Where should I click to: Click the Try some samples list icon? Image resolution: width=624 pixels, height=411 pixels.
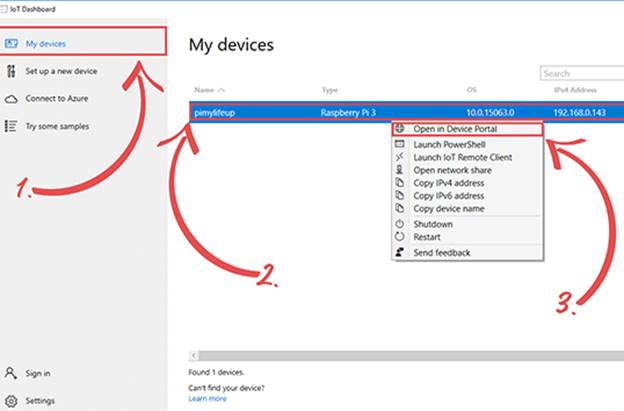click(x=11, y=126)
